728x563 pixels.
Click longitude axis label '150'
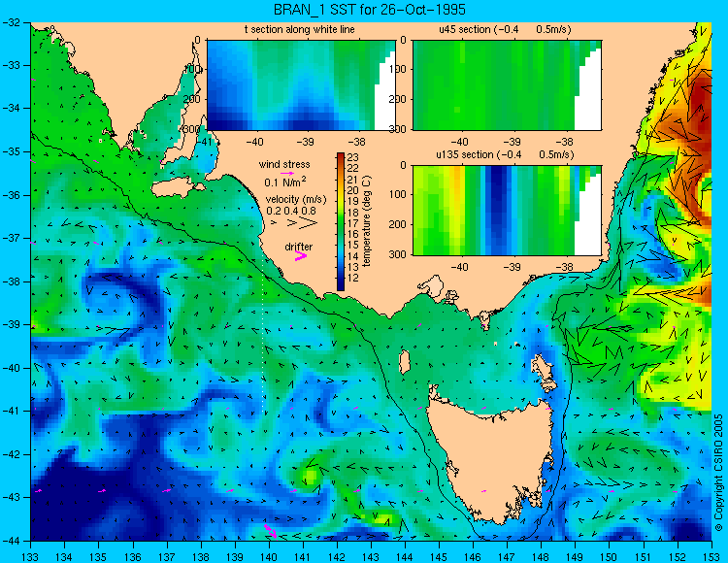tap(610, 557)
